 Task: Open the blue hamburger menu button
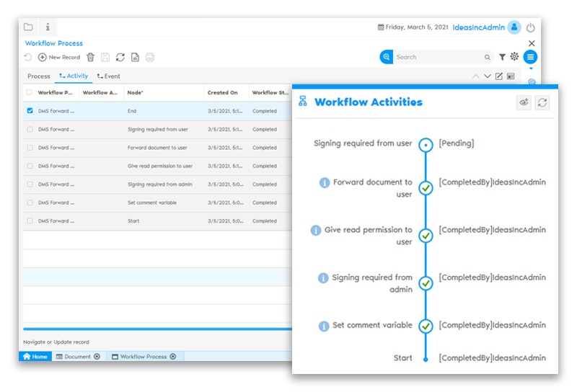point(530,57)
